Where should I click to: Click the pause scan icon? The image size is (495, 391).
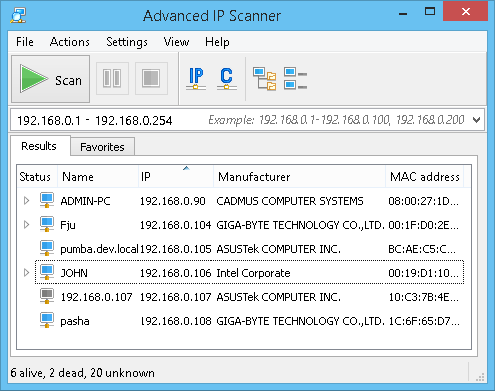pos(112,79)
